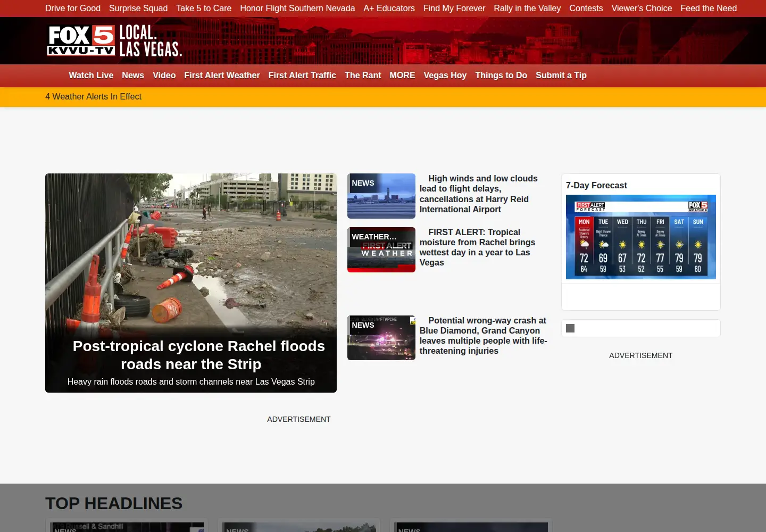Open wrong-way crash story thumbnail
The image size is (766, 532).
(x=381, y=338)
